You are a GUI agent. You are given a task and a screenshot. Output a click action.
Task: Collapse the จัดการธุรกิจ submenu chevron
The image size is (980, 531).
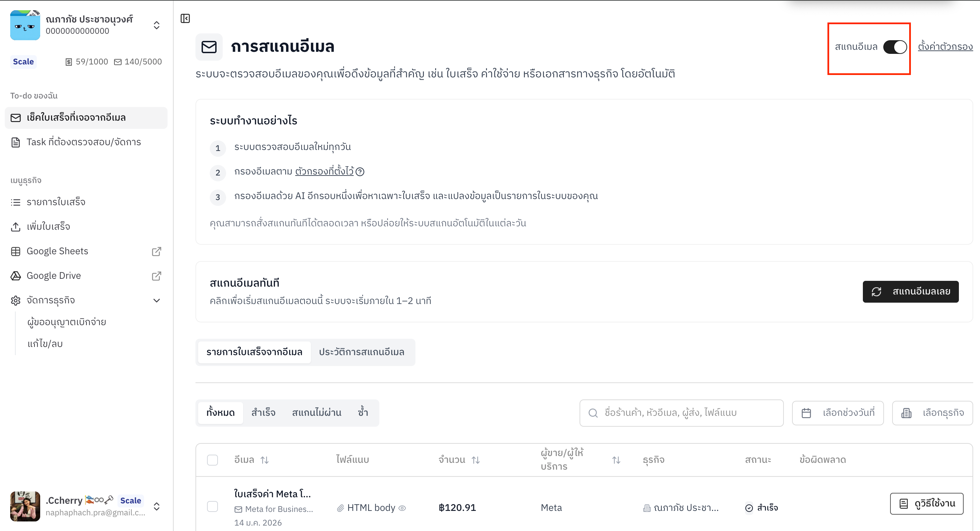157,300
